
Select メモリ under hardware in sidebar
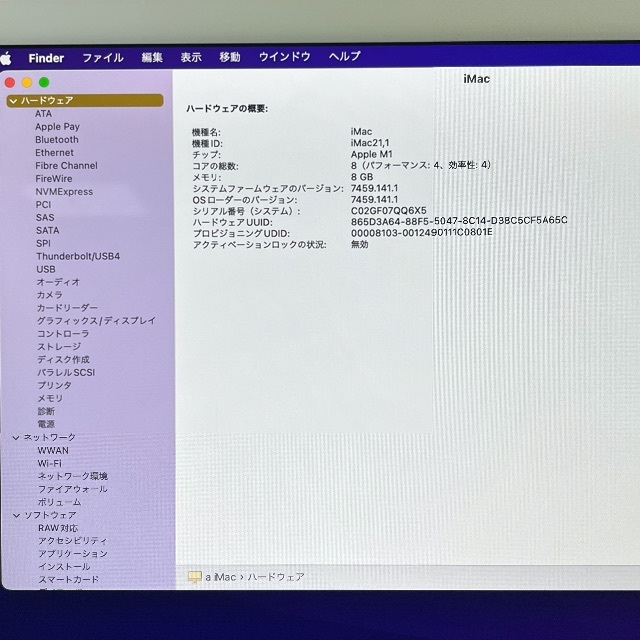[50, 398]
